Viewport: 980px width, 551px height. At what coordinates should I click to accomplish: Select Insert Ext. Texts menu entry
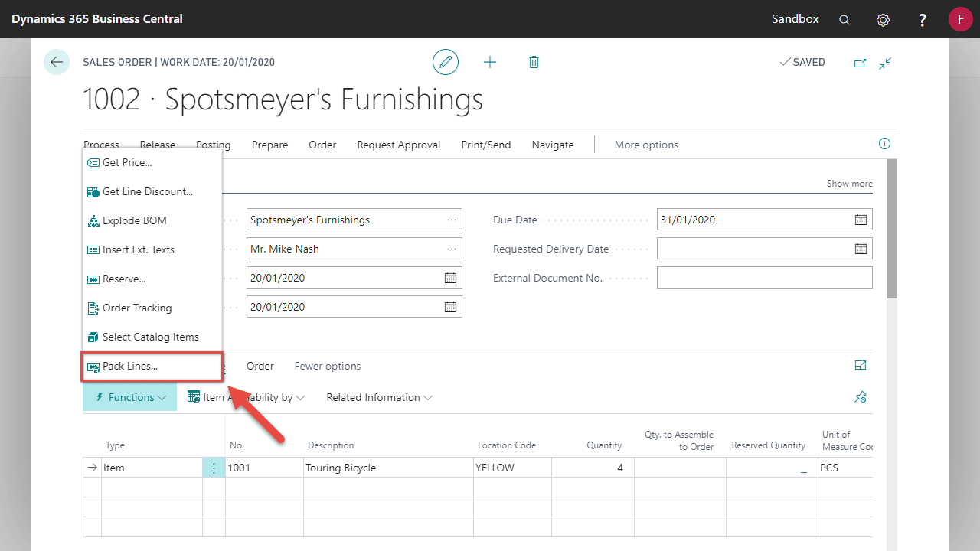point(152,249)
